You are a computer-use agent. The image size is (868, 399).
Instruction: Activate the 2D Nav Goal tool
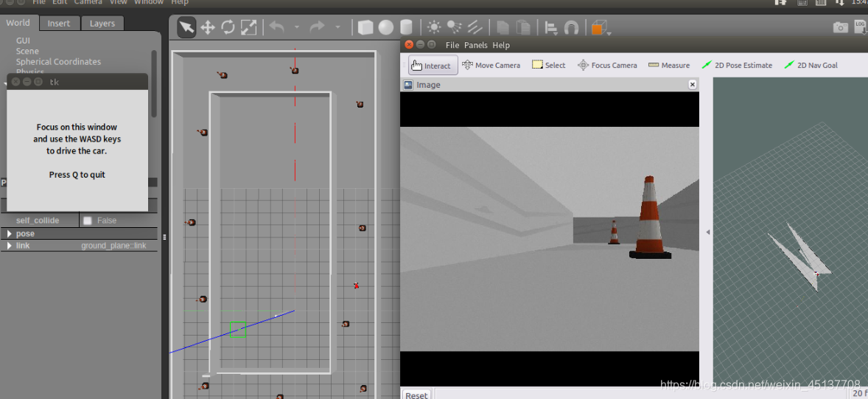(x=811, y=66)
